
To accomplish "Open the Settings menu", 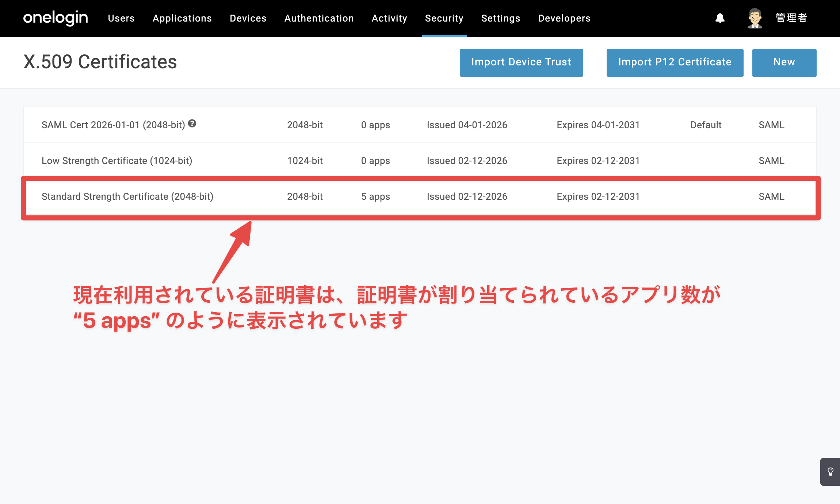I will click(501, 18).
